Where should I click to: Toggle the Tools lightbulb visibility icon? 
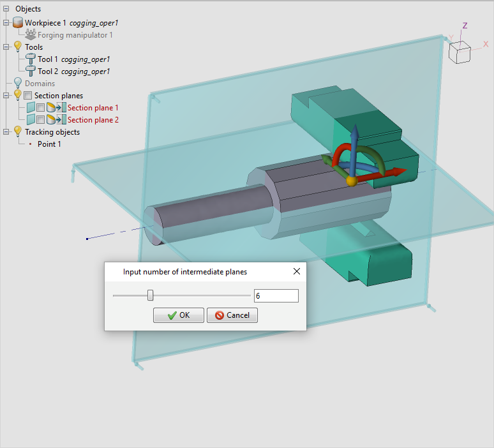(x=18, y=47)
